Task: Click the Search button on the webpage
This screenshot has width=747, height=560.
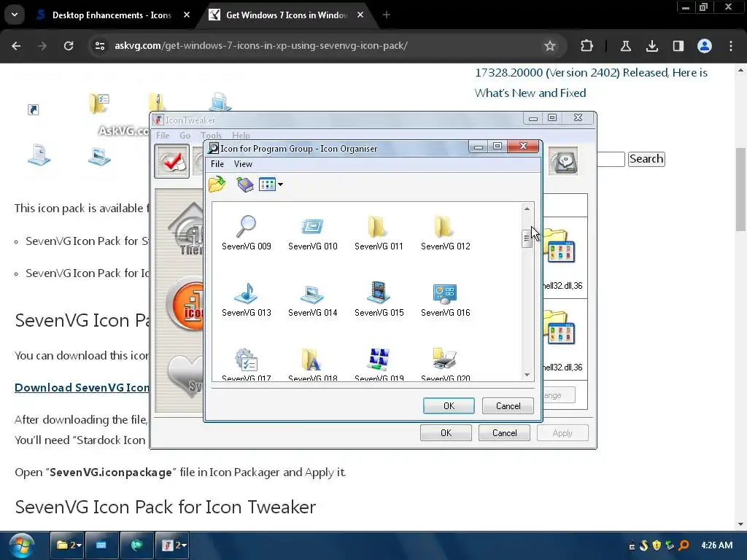Action: click(x=646, y=158)
